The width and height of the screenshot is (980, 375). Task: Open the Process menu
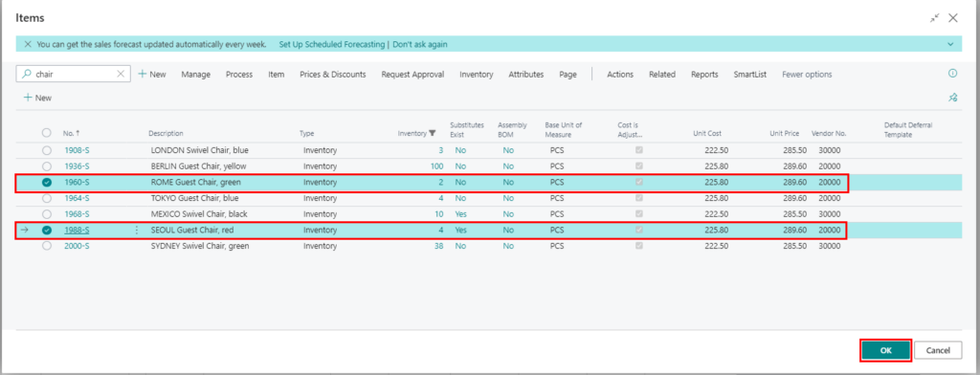click(x=239, y=75)
